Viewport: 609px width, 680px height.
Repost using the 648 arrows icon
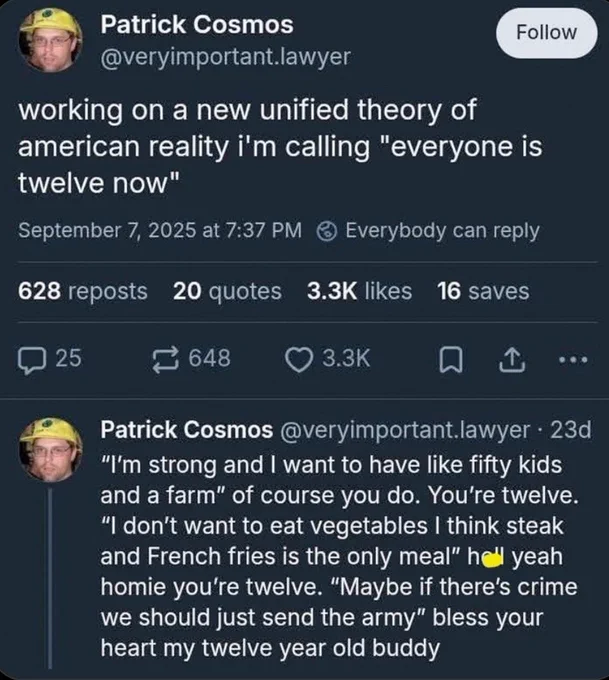[x=165, y=360]
